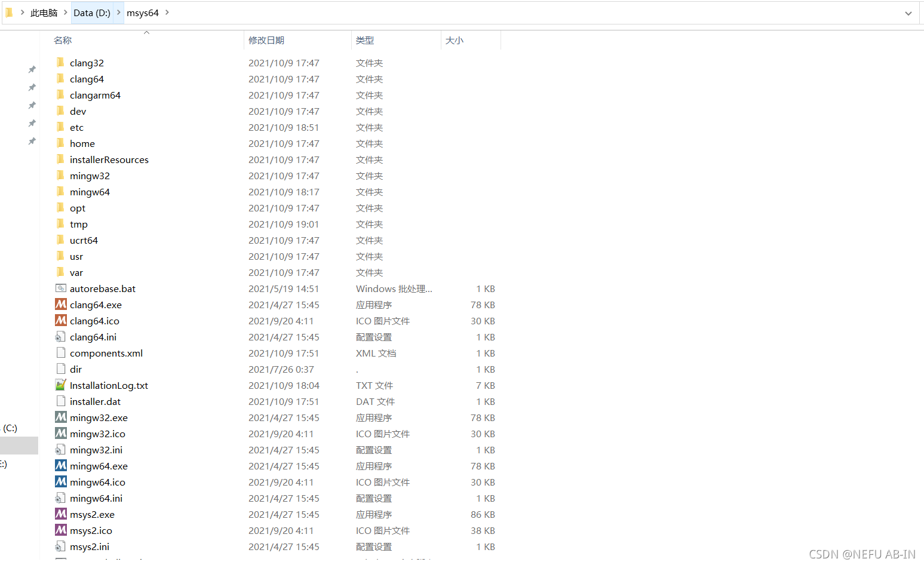
Task: Click the clang64.ico icon
Action: coord(61,321)
